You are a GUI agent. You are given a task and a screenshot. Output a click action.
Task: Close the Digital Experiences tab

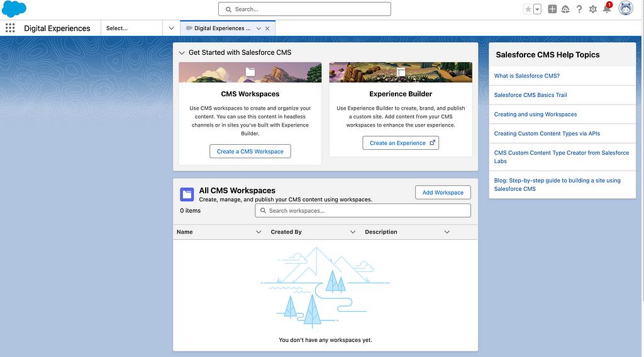(267, 28)
